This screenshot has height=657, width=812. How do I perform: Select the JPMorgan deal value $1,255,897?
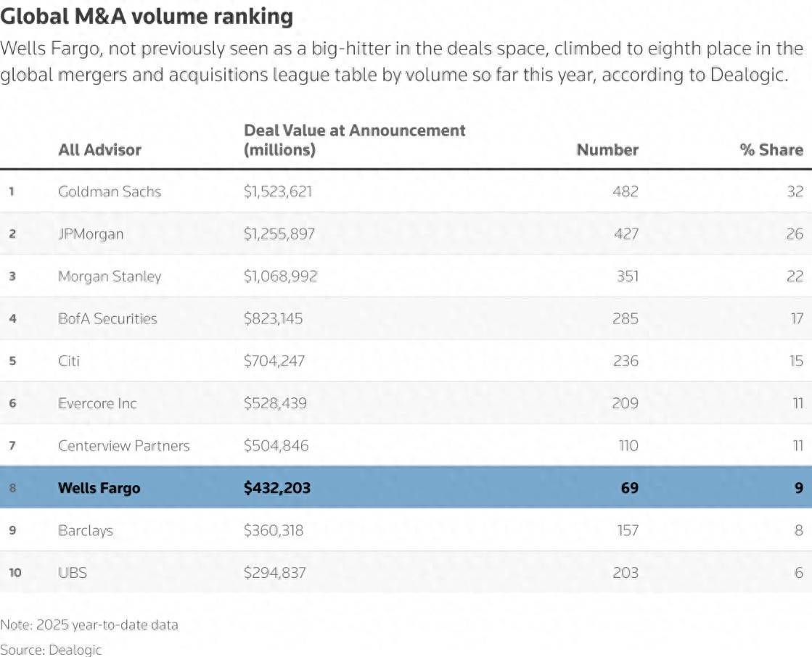point(280,234)
